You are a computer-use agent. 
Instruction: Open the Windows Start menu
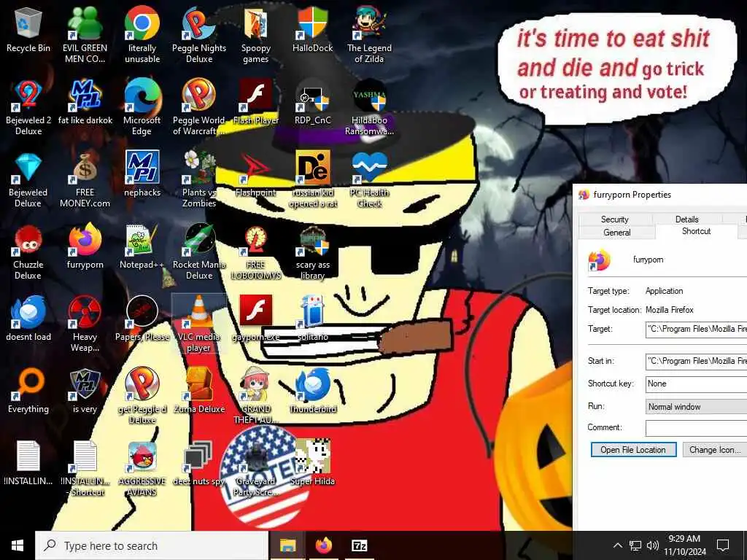click(18, 545)
